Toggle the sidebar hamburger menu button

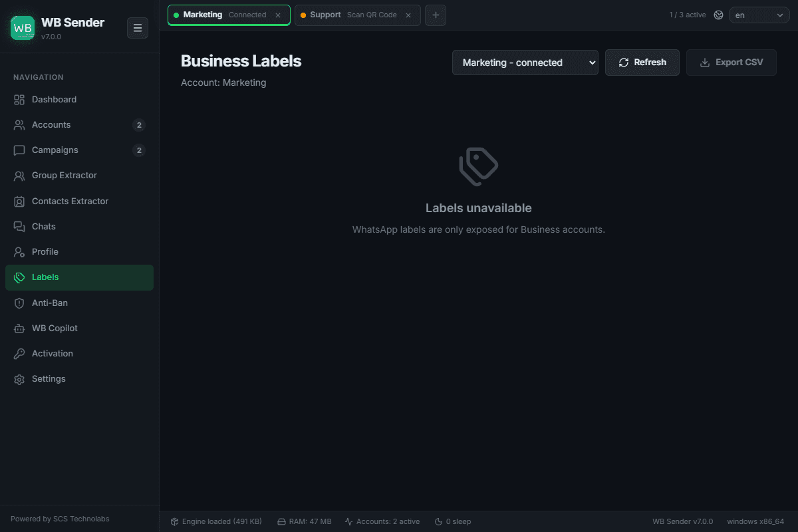pos(138,28)
